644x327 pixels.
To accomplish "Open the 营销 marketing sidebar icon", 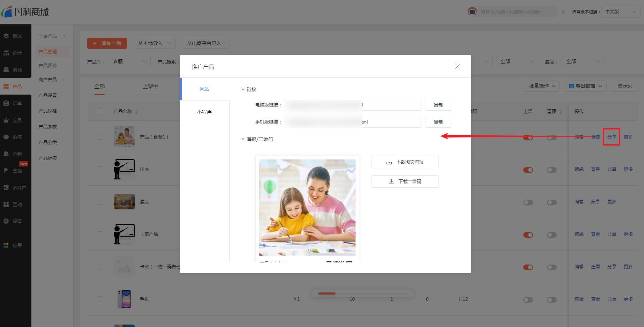I will [x=6, y=171].
